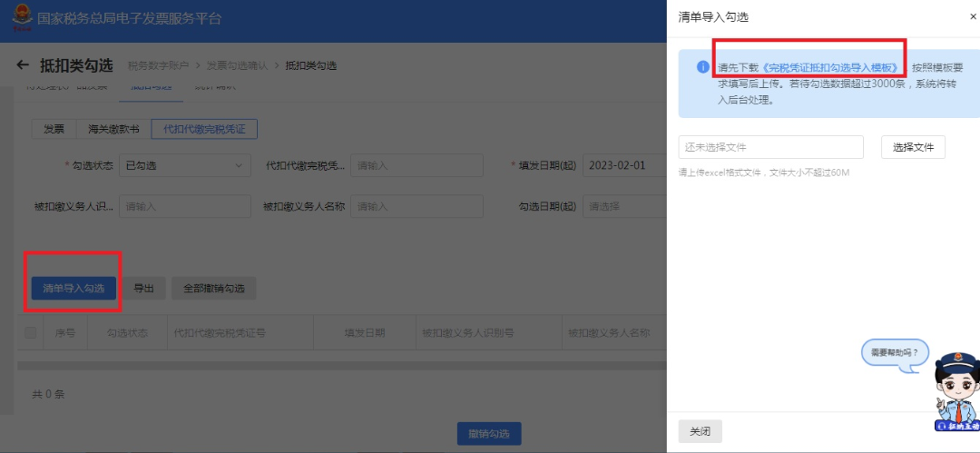Focus the 被扣缴义务人识别号 input field
This screenshot has width=980, height=453.
pos(185,206)
